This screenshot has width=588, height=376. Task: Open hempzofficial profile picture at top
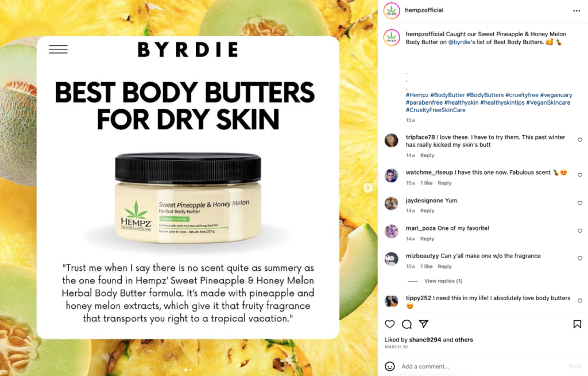[392, 10]
